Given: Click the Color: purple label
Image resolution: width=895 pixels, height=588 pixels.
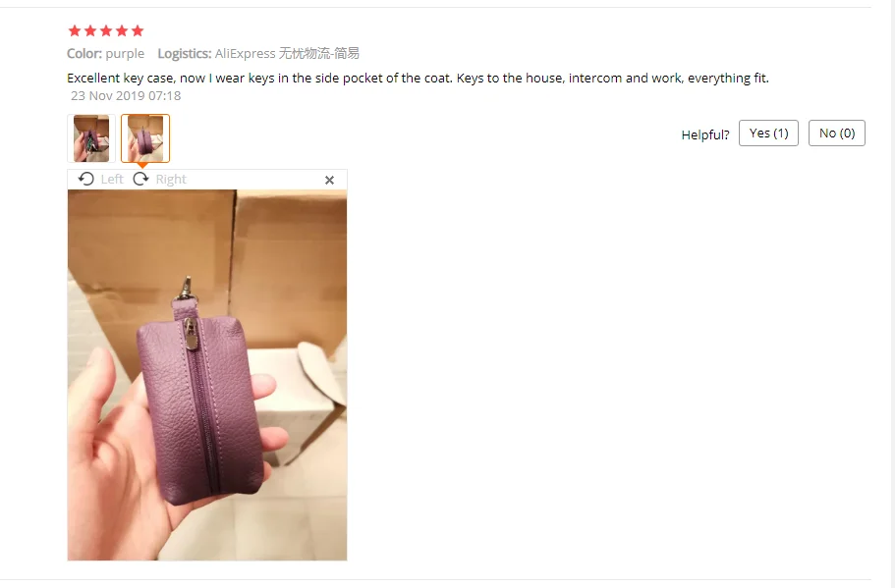Looking at the screenshot, I should [x=105, y=54].
